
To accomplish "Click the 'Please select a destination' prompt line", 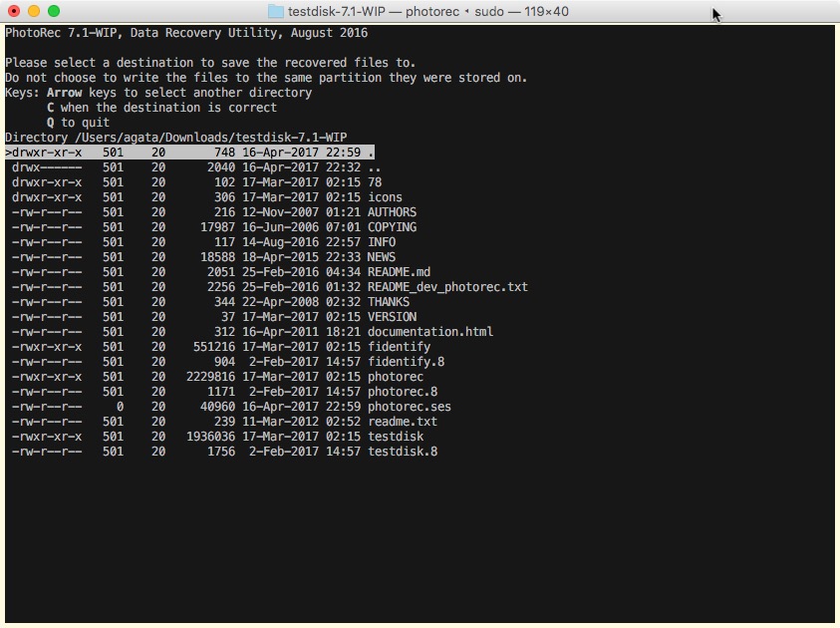I will pos(210,63).
